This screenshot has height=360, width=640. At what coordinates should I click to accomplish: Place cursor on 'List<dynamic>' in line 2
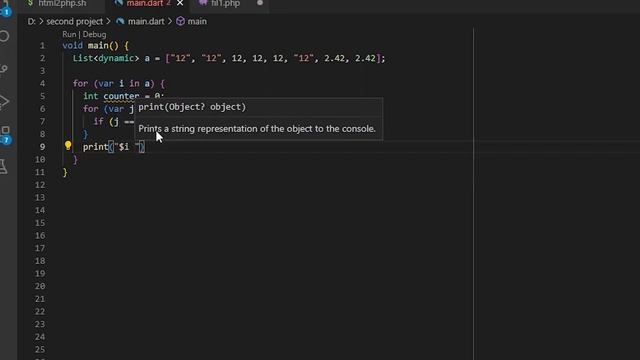coord(106,58)
